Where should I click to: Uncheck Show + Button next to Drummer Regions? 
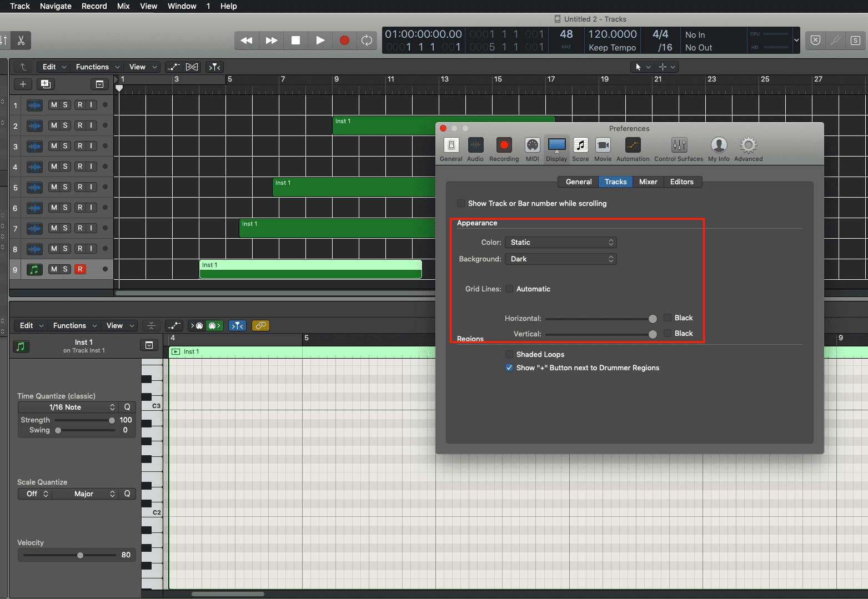tap(509, 368)
